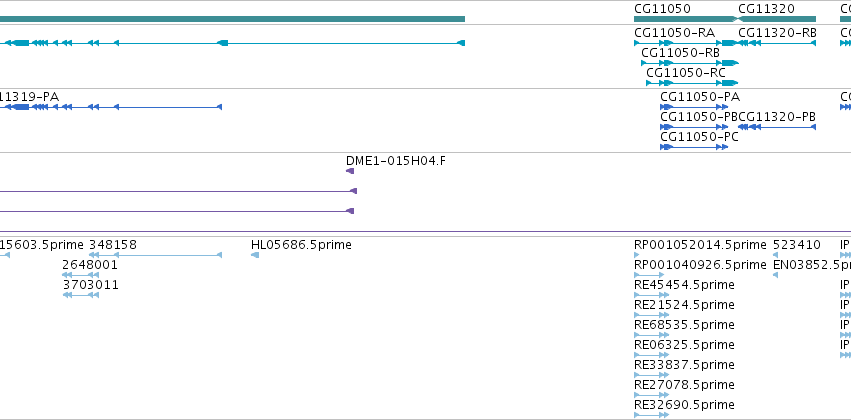Click the purple arrow under DME1-015H04.F
Screen dimensions: 851x420
(350, 171)
